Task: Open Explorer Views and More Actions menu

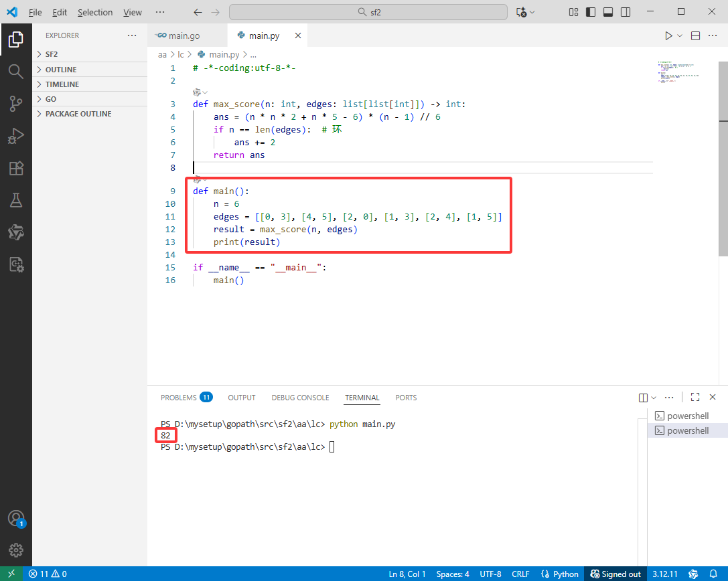Action: [x=132, y=35]
